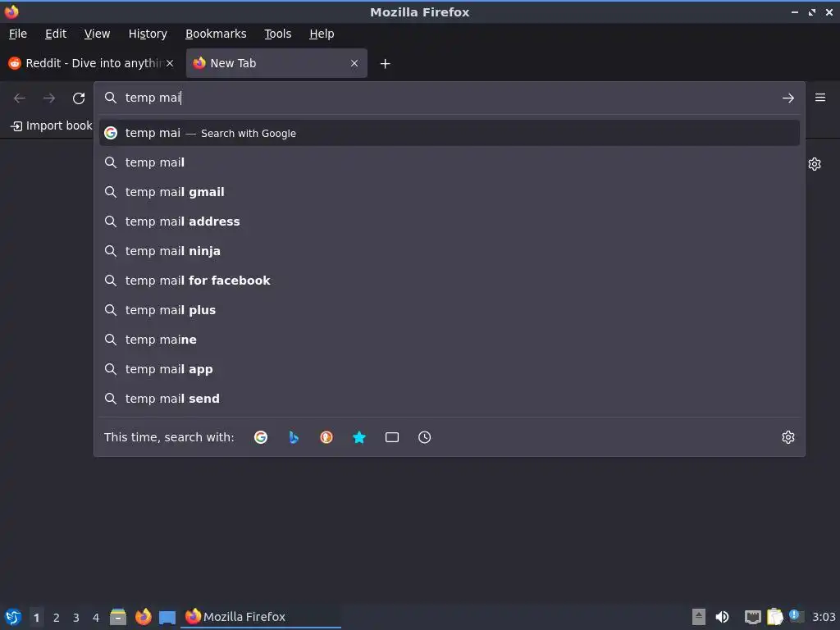Select the 'temp mail address' suggestion
Image resolution: width=840 pixels, height=630 pixels.
(449, 221)
